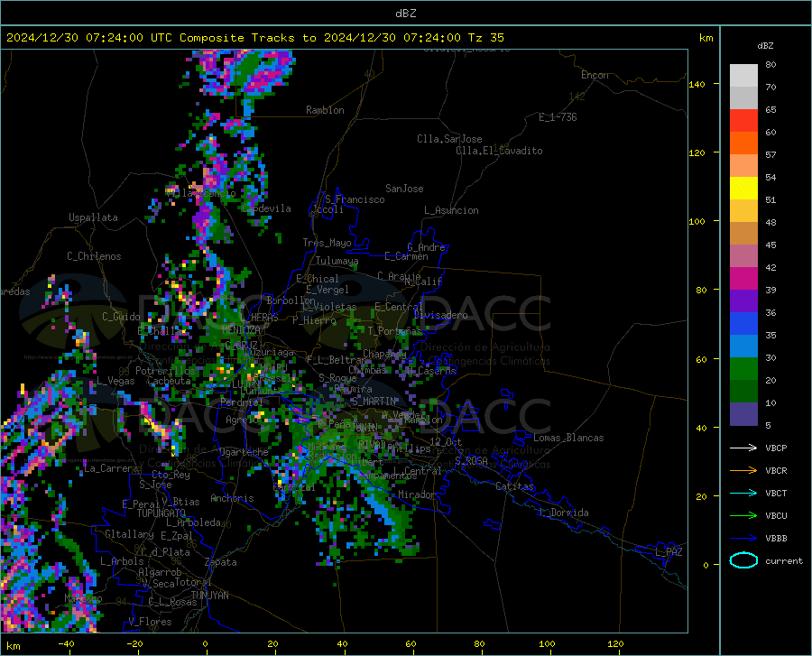Click the TUPUNGATO map label

click(161, 513)
